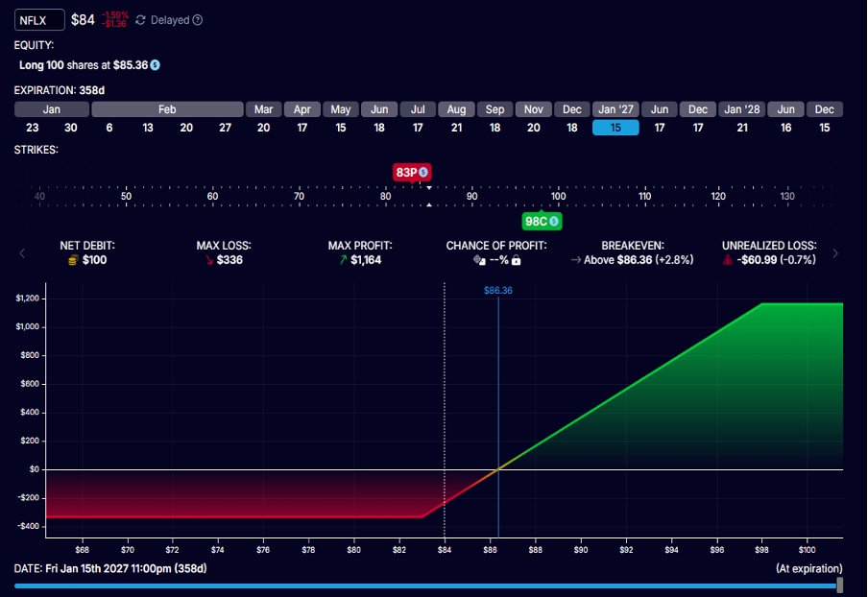Select the Jan '27 expiration month
Viewport: 868px width, 597px height.
point(615,109)
